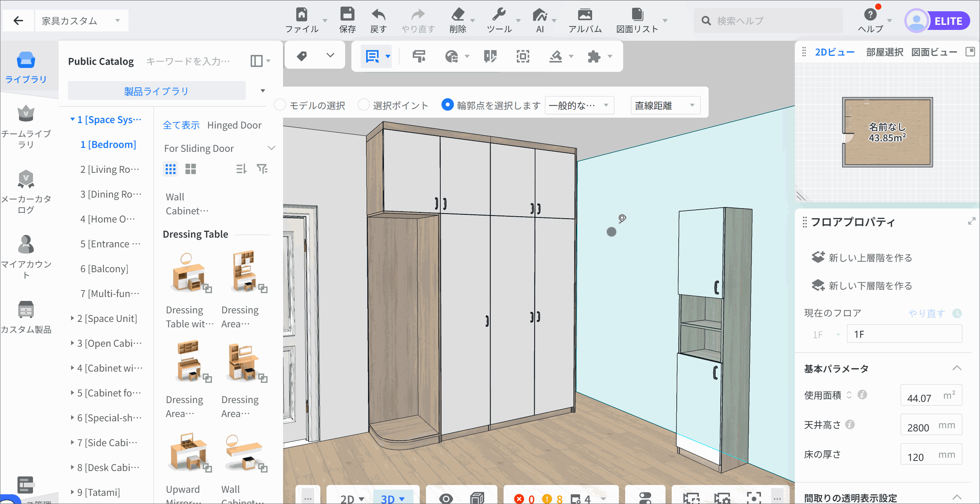Click the 全て表示 link

[x=181, y=125]
